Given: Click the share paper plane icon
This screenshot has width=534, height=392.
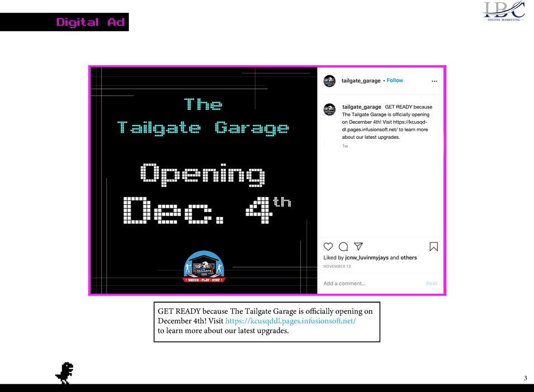Looking at the screenshot, I should pyautogui.click(x=358, y=246).
